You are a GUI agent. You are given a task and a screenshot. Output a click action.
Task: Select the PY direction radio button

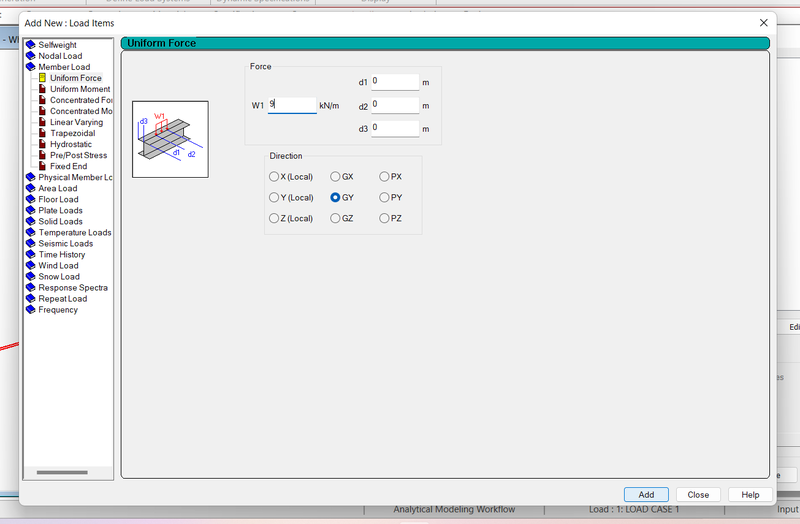(384, 197)
